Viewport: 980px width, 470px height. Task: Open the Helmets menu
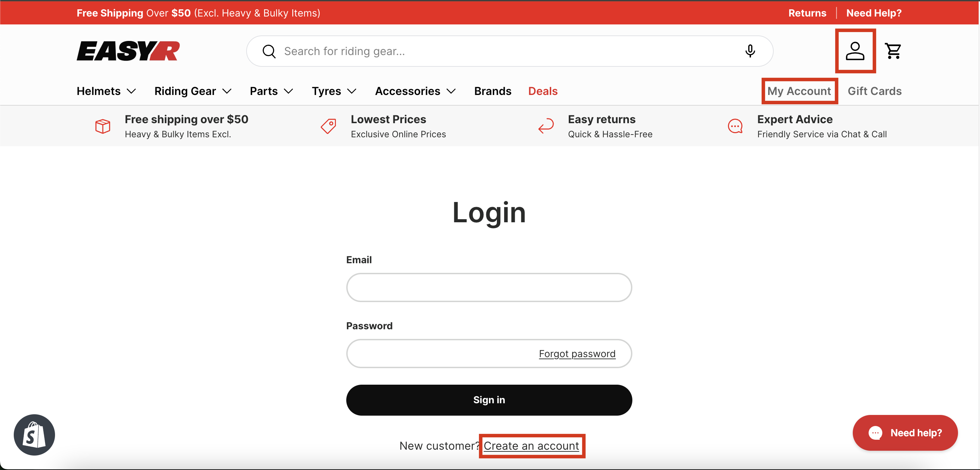pyautogui.click(x=99, y=91)
